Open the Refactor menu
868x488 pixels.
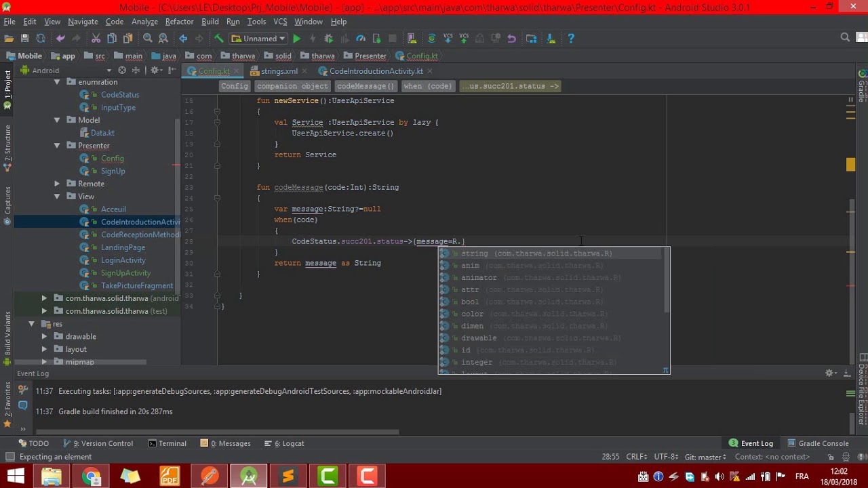click(179, 22)
